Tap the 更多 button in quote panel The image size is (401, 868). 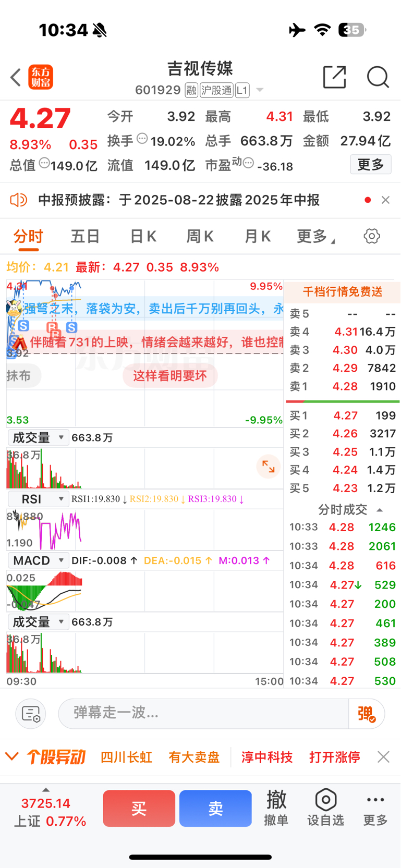coord(371,165)
